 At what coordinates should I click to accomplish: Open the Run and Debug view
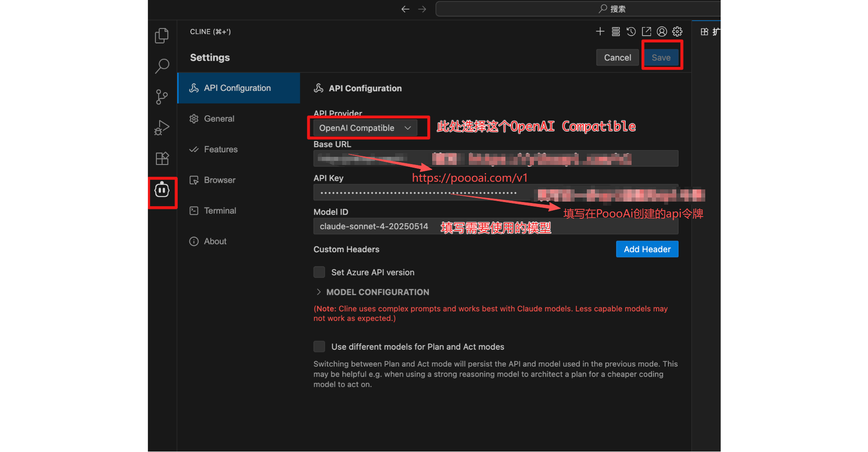point(162,127)
